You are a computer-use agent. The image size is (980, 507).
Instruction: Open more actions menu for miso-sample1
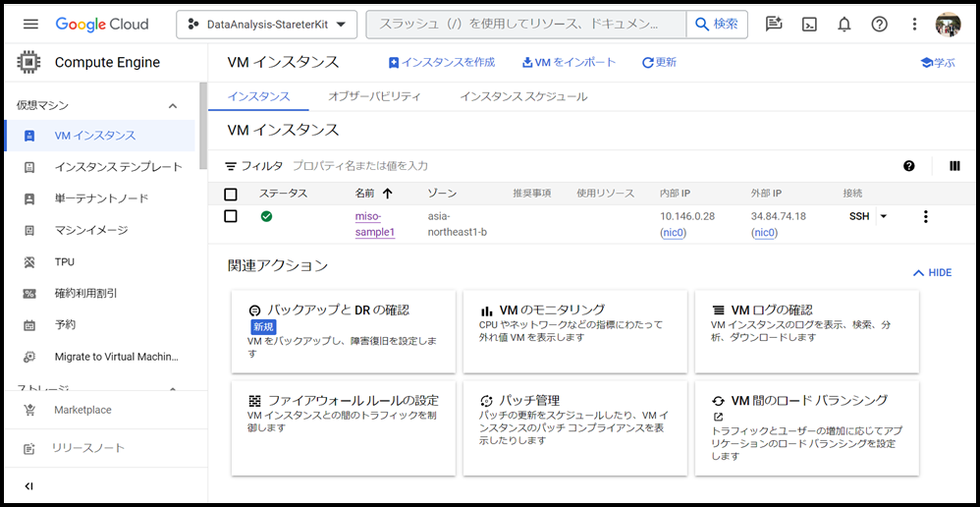pyautogui.click(x=925, y=217)
